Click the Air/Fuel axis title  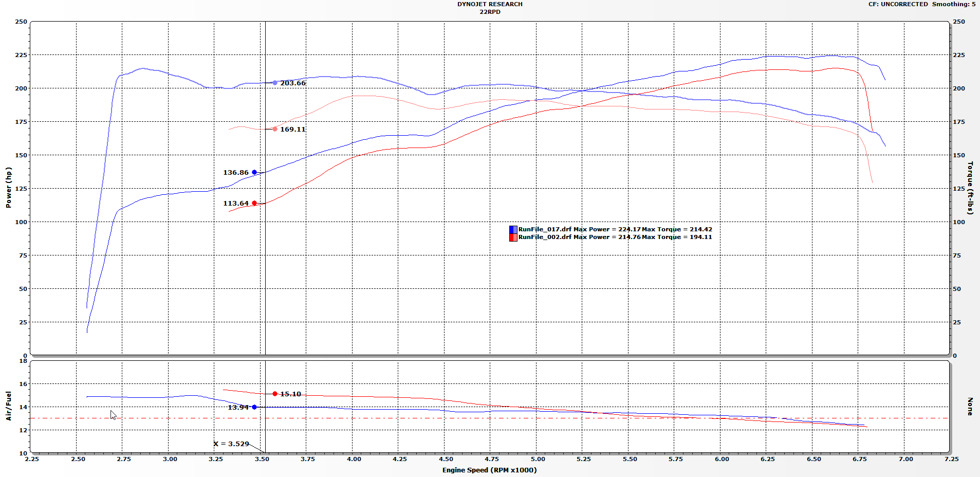click(x=8, y=406)
